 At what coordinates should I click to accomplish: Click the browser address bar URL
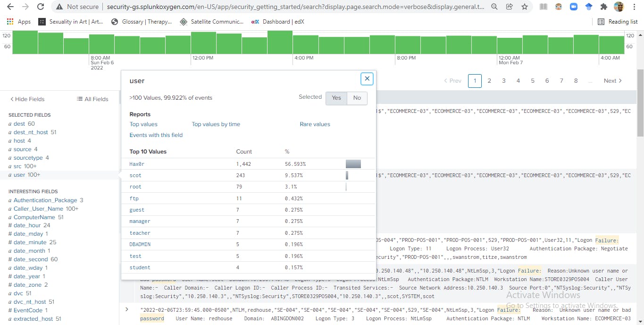coord(295,7)
